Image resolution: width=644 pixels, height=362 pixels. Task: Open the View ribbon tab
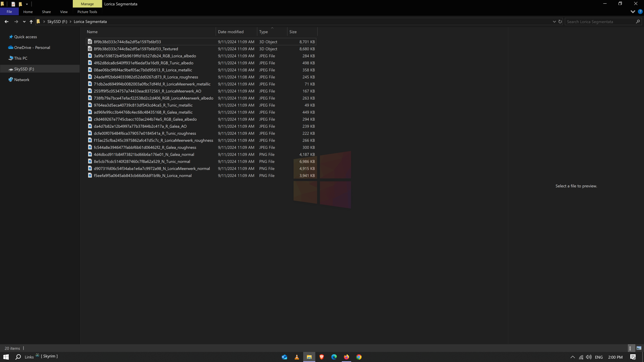64,12
